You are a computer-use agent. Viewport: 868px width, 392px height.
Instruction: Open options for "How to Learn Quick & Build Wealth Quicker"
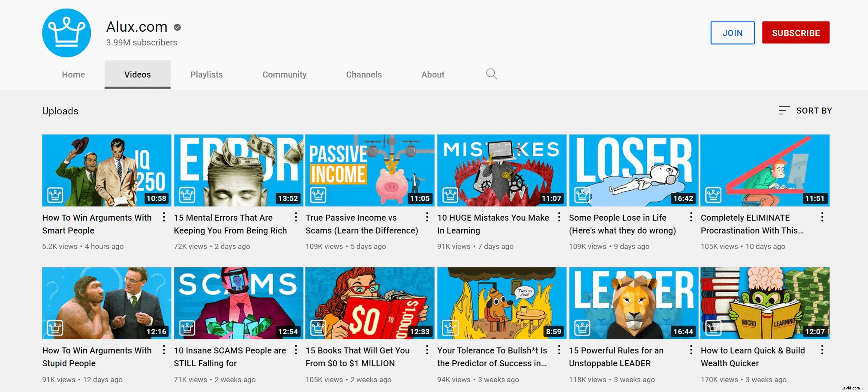823,350
